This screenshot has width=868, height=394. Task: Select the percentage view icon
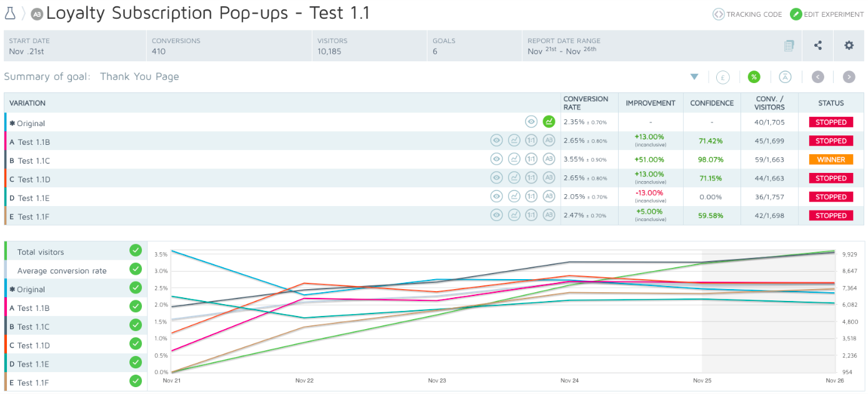[x=754, y=77]
